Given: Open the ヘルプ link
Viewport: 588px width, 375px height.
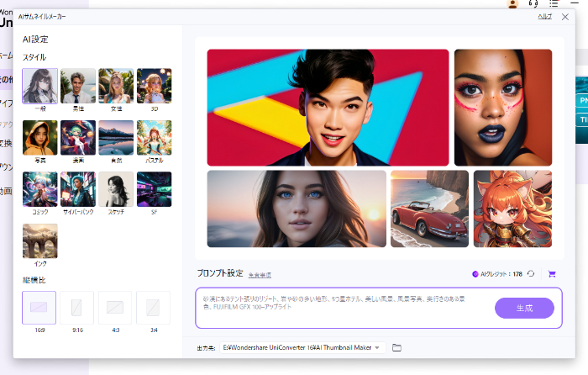Looking at the screenshot, I should tap(545, 17).
